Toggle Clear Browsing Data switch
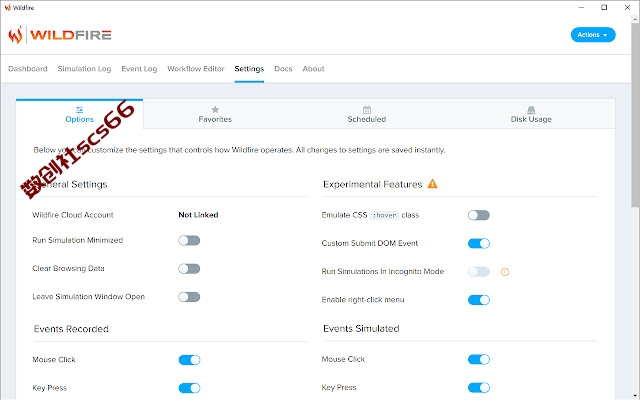The image size is (640, 400). [189, 269]
